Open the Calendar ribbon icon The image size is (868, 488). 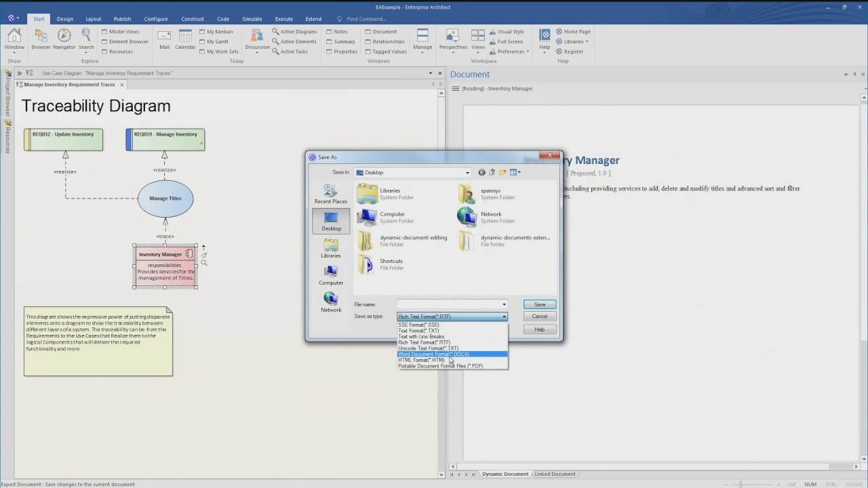[185, 39]
